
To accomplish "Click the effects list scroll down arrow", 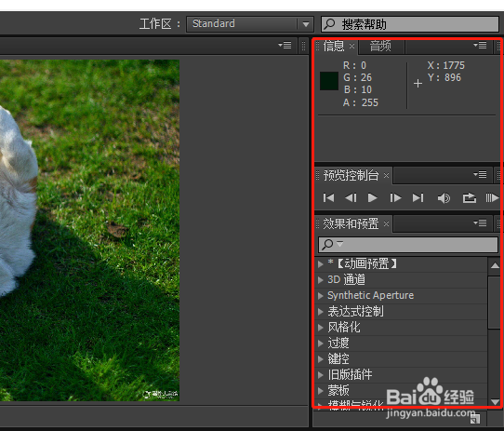I will pos(495,402).
